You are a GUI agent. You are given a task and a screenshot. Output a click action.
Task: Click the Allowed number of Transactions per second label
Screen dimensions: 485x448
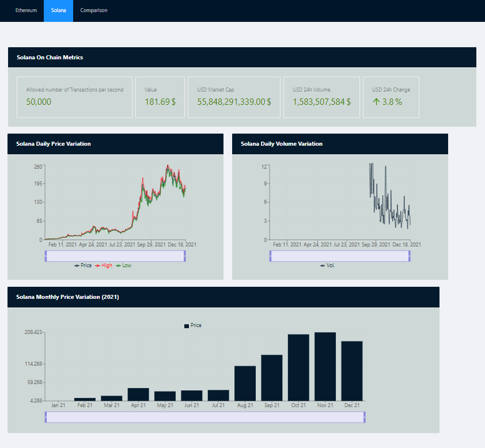tap(75, 90)
